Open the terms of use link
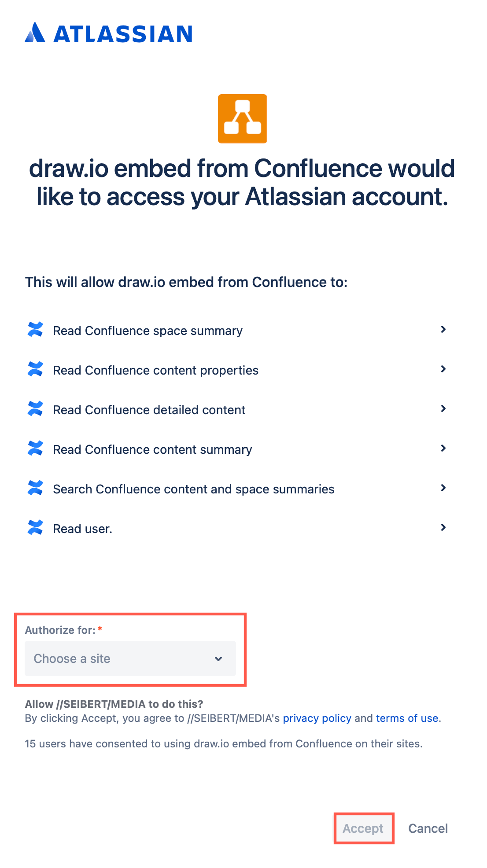Viewport: 487px width, 868px height. [407, 718]
